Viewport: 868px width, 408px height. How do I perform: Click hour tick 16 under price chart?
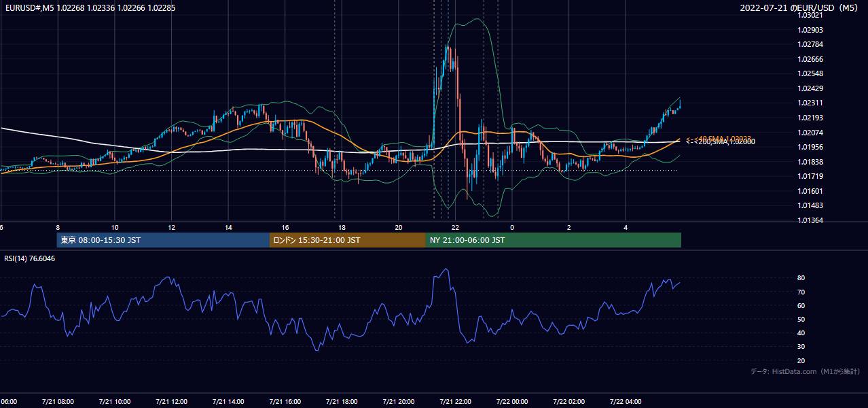click(x=285, y=228)
